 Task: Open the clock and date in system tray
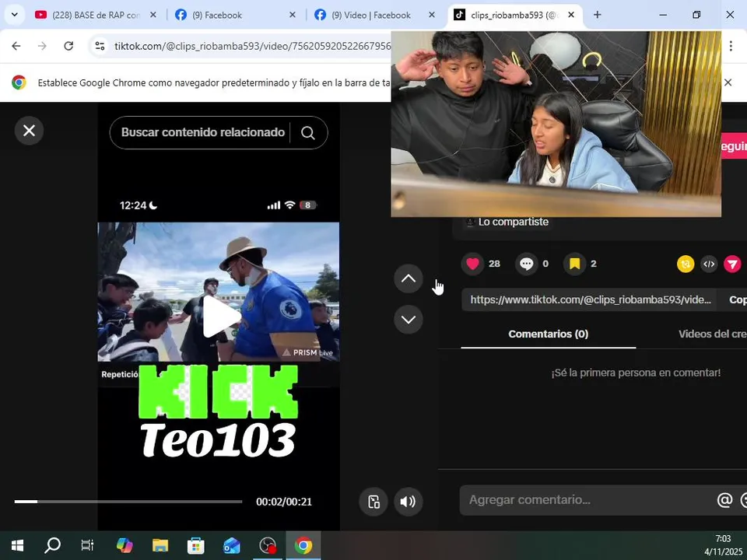(723, 545)
